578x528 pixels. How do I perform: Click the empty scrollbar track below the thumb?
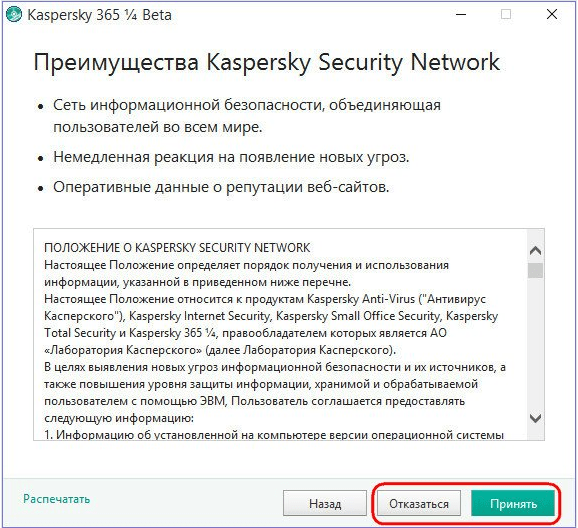[535, 343]
